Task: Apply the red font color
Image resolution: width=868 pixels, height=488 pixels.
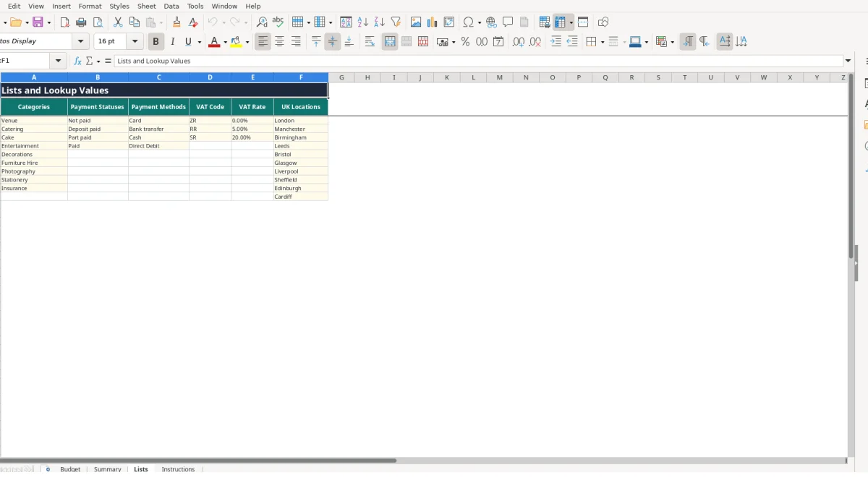Action: tap(213, 42)
